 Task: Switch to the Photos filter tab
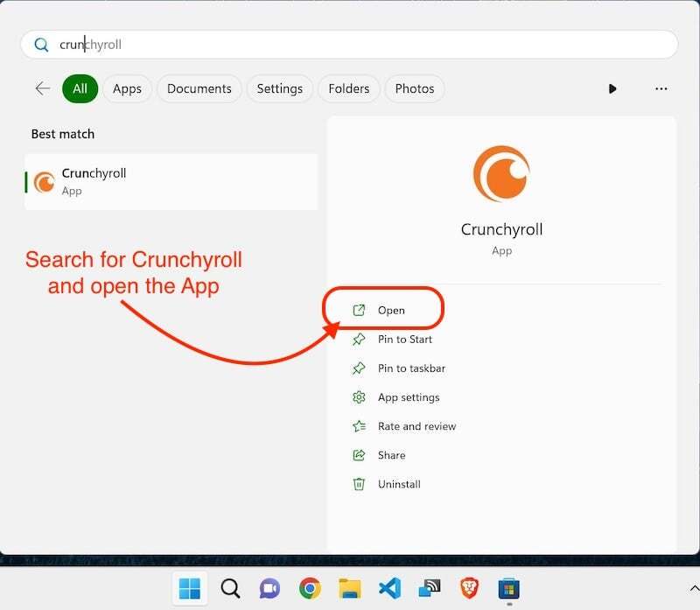414,88
